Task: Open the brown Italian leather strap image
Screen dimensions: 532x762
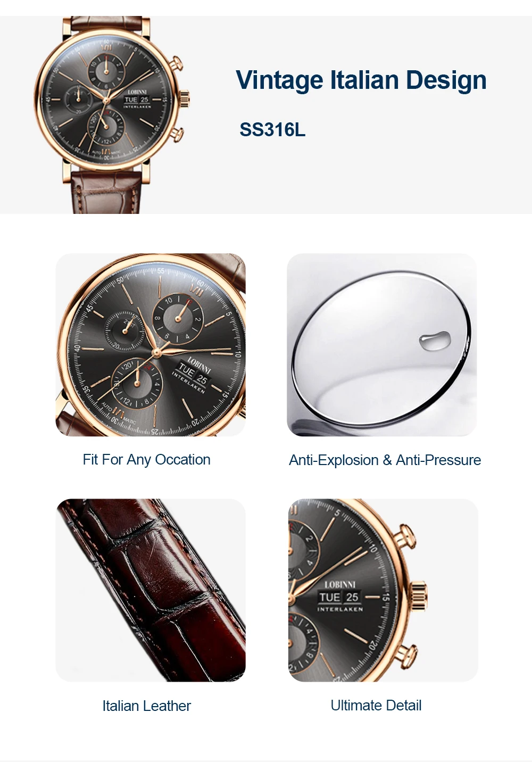Action: pos(151,590)
